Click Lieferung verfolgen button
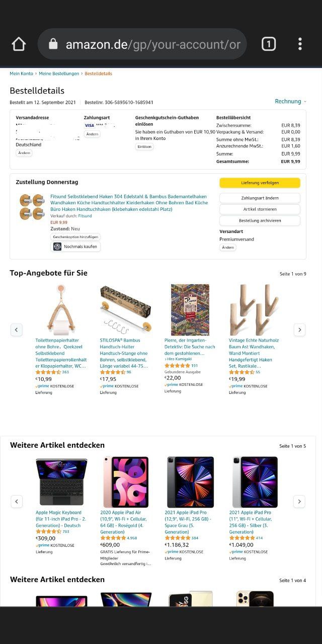Viewport: 322px width, 644px height. (x=260, y=183)
